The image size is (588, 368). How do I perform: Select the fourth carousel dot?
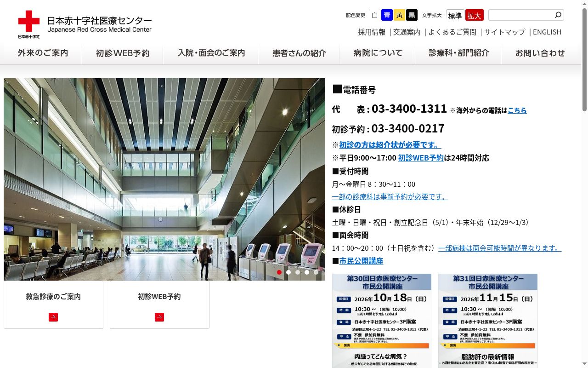coord(307,272)
